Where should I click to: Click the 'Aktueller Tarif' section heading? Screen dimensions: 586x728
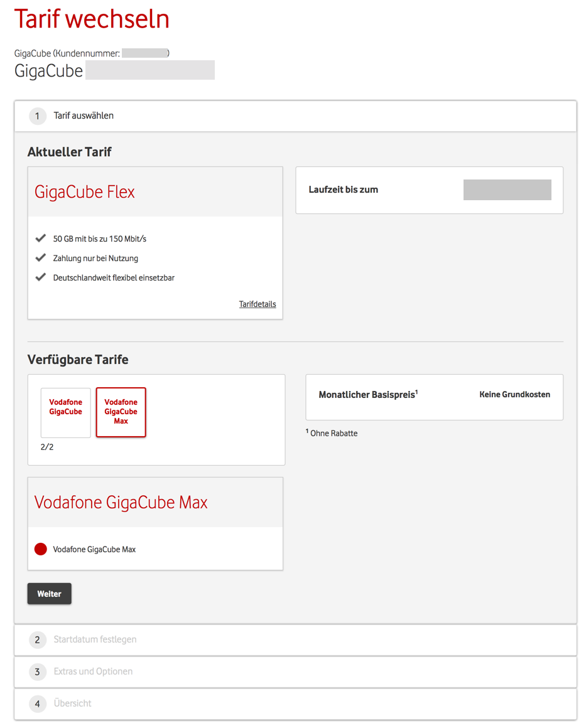coord(70,152)
